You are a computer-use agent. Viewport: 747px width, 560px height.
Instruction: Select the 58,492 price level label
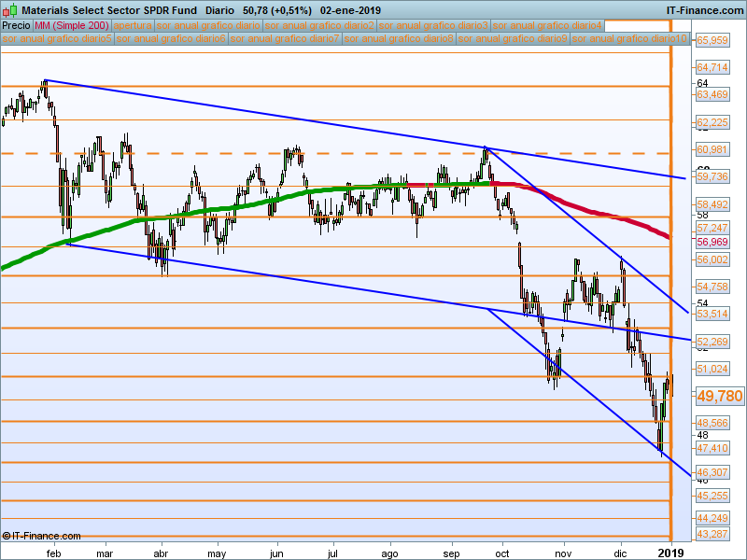(712, 204)
